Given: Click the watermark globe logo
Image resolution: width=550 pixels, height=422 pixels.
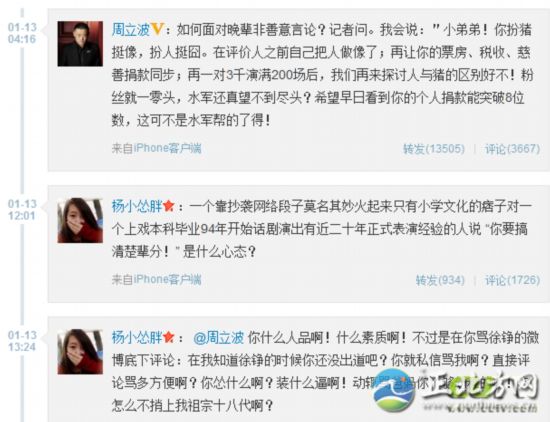Looking at the screenshot, I should (x=394, y=390).
